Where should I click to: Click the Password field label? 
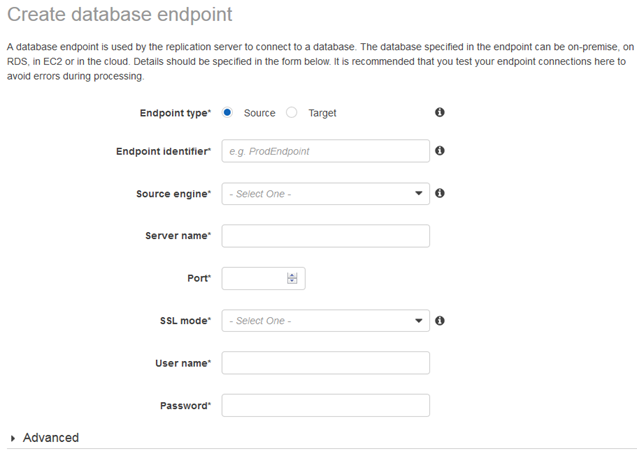(x=185, y=406)
